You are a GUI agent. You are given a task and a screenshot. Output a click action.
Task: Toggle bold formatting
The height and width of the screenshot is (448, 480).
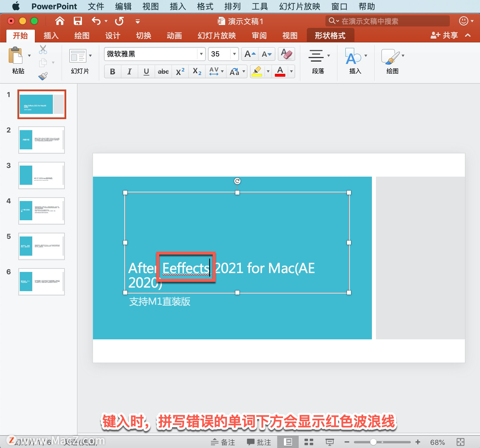113,71
